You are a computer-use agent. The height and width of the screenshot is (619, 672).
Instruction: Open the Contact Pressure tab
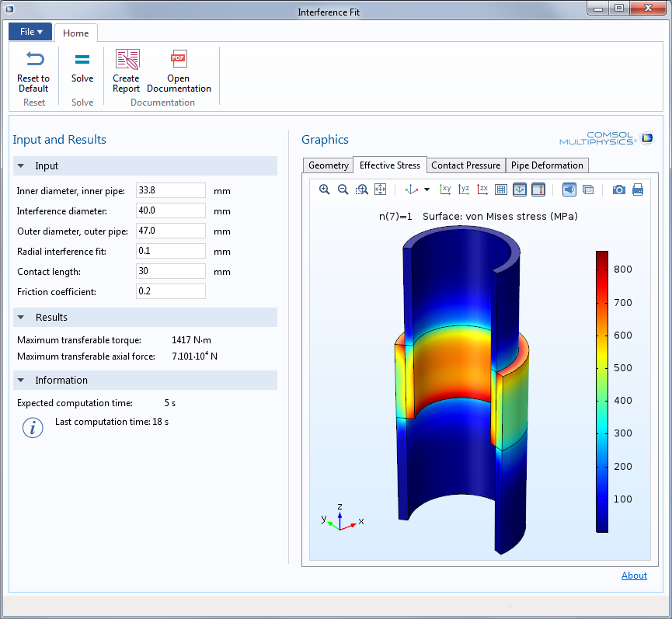(x=465, y=165)
